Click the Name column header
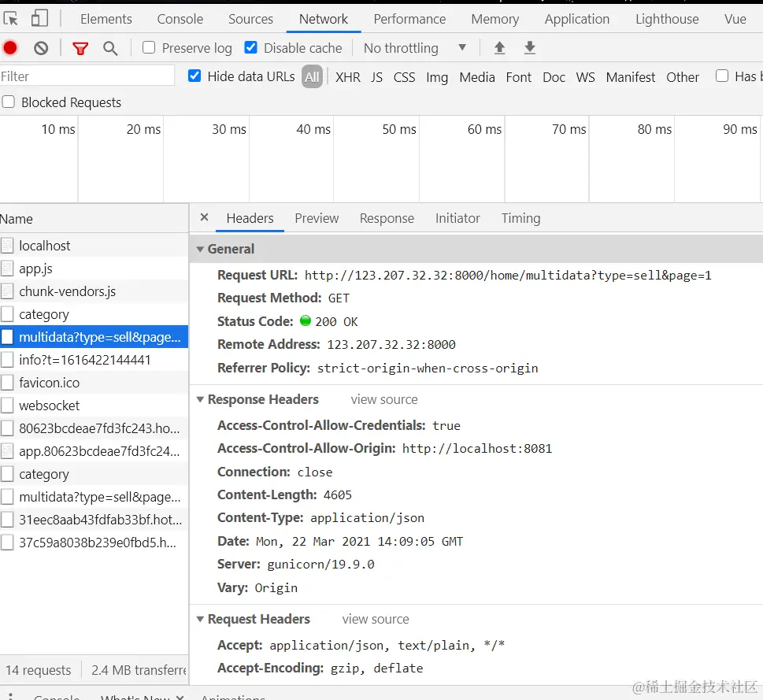 94,219
